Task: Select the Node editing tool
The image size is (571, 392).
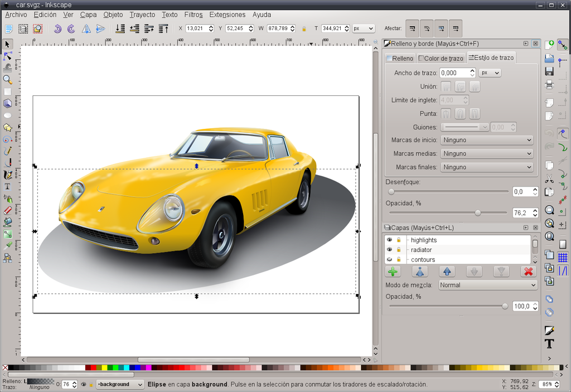Action: pyautogui.click(x=8, y=56)
